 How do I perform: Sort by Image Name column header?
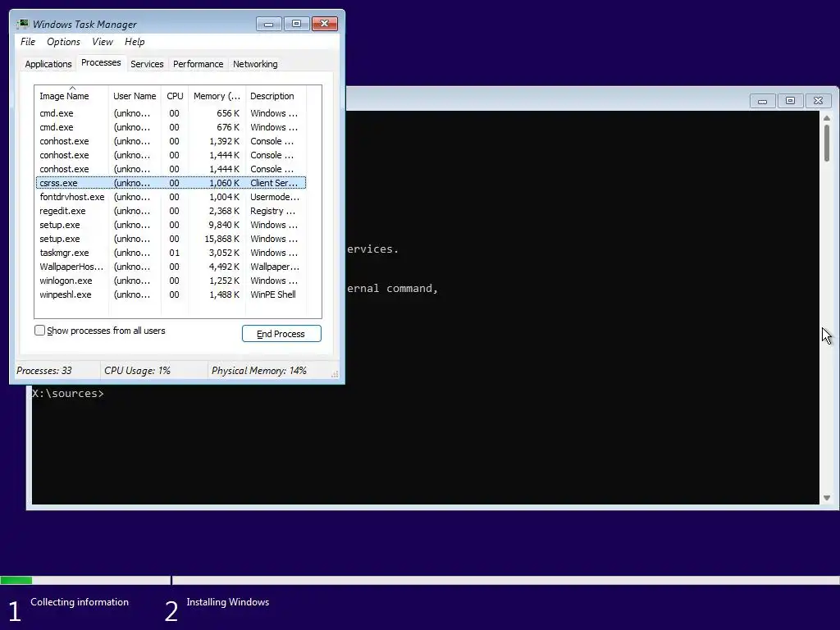[x=71, y=96]
